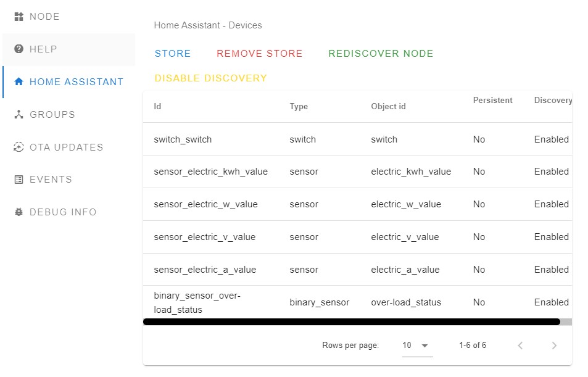Viewport: 588px width, 377px height.
Task: Click the electric_v_value object id cell
Action: tap(405, 237)
